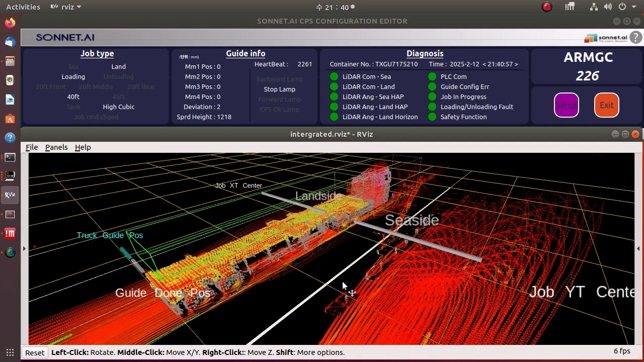Expand the right side panel arrow in RViz
The height and width of the screenshot is (362, 644).
[638, 249]
